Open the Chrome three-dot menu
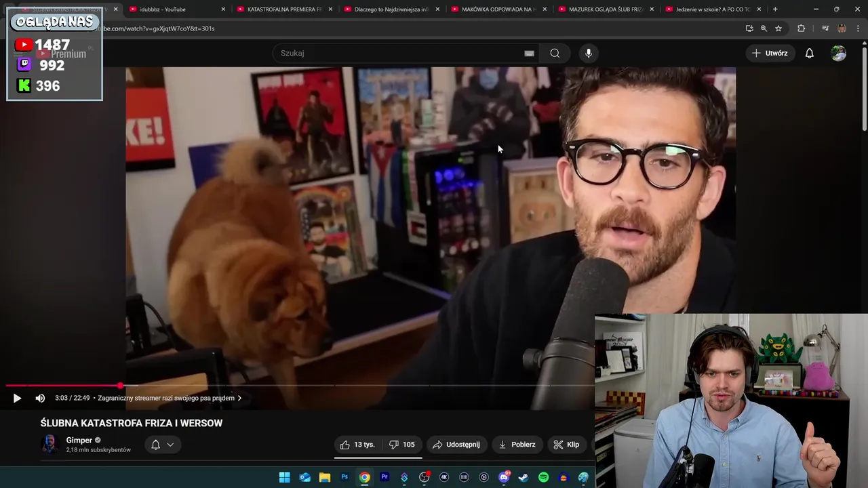The width and height of the screenshot is (868, 488). 858,28
